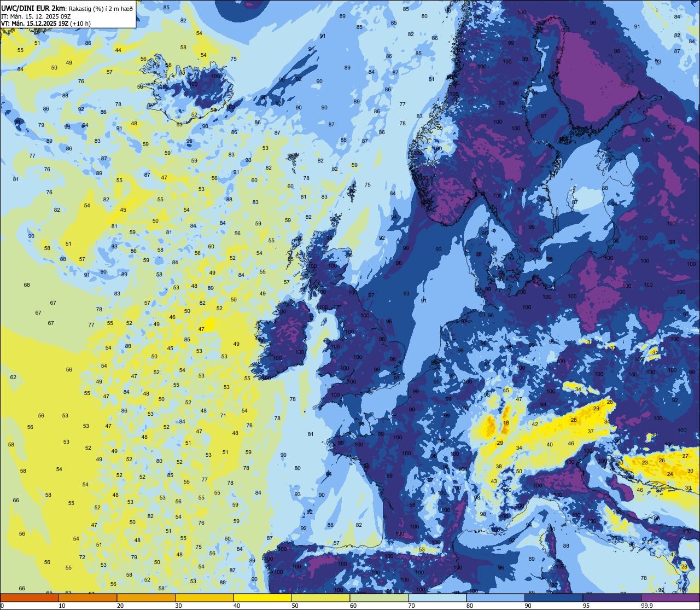Click the 50–60 pale yellow legend swatch
The height and width of the screenshot is (610, 700).
320,598
